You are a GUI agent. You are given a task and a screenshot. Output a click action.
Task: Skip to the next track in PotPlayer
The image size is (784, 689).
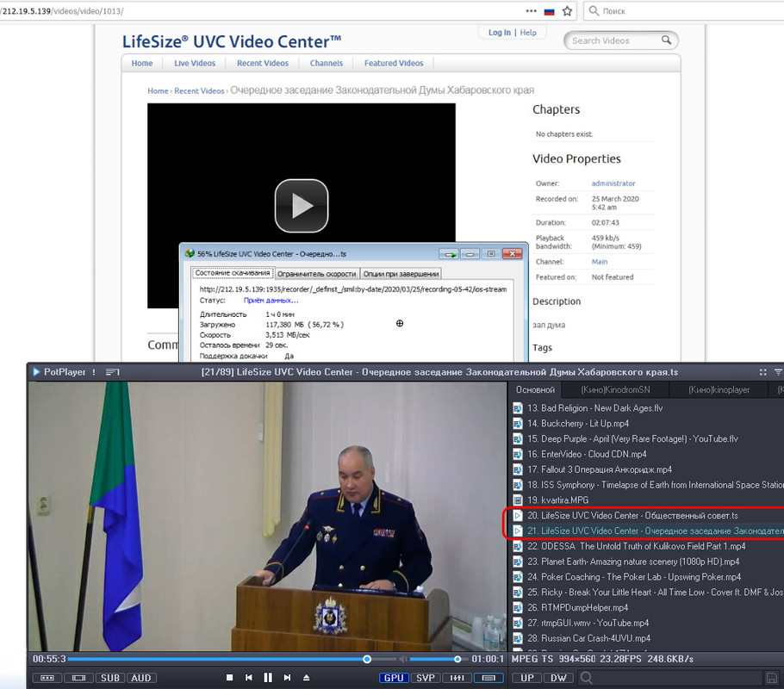pos(287,678)
